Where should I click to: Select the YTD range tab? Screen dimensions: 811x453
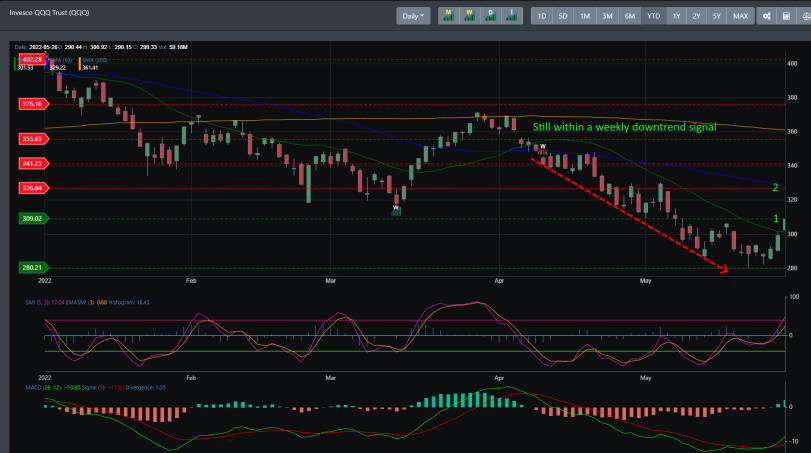pos(654,16)
